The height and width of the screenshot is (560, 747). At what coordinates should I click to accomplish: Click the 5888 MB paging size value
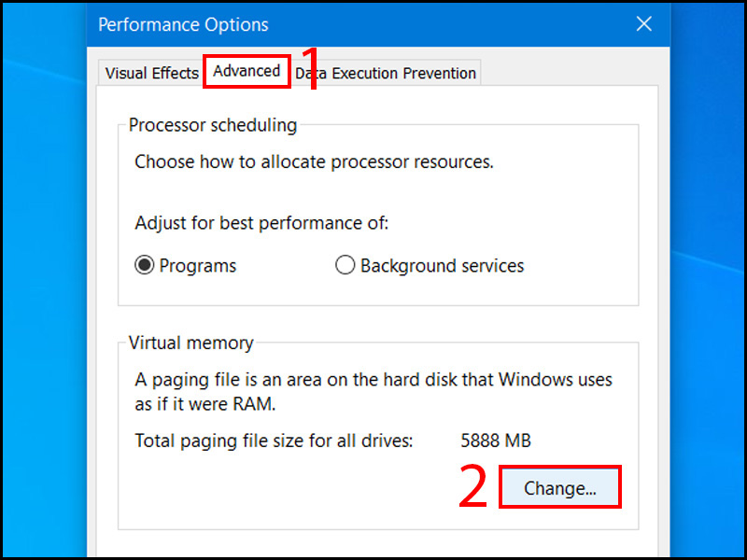pyautogui.click(x=496, y=441)
